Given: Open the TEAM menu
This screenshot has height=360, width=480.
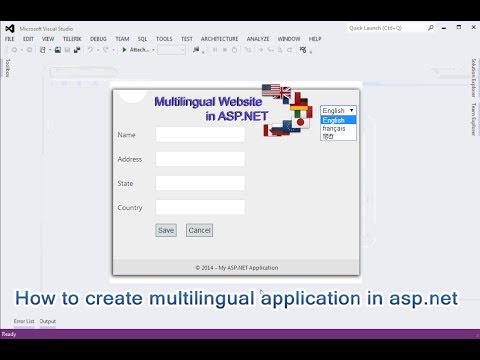Looking at the screenshot, I should pyautogui.click(x=122, y=39).
